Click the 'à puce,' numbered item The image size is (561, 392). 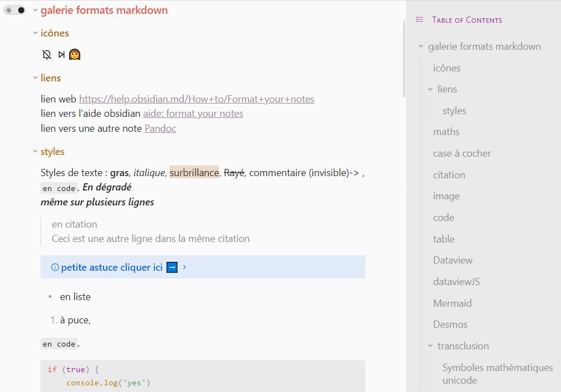point(75,320)
